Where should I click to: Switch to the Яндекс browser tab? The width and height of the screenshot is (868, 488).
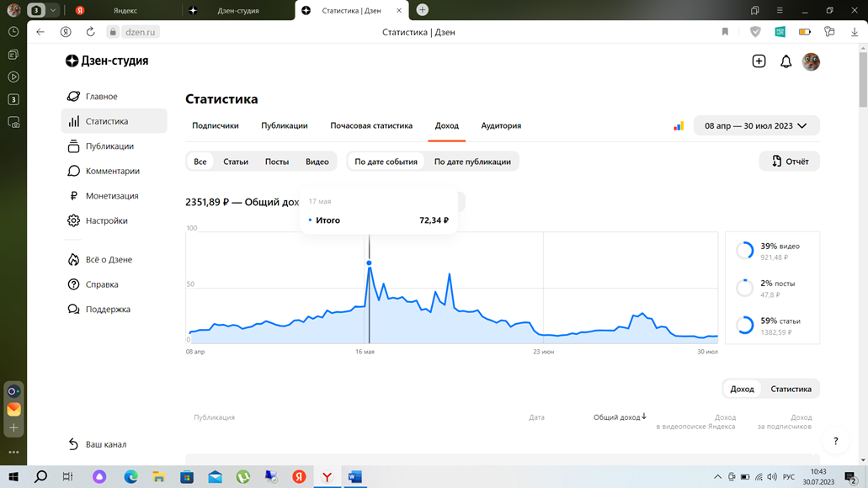[125, 10]
